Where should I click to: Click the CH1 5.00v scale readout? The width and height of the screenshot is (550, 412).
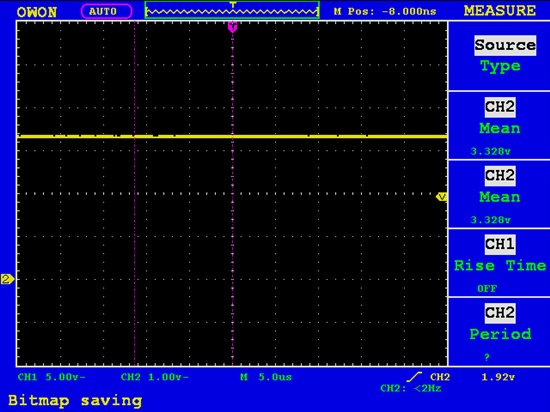(x=52, y=377)
